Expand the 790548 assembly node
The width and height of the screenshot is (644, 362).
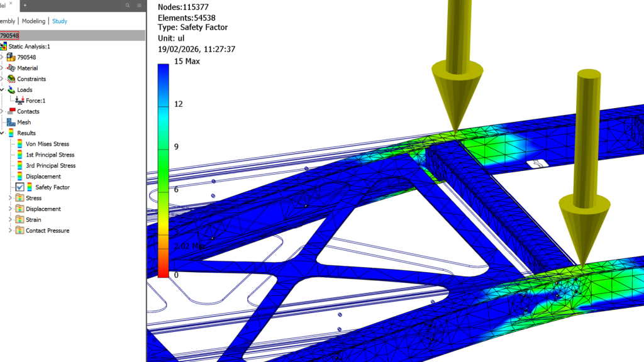(2, 57)
